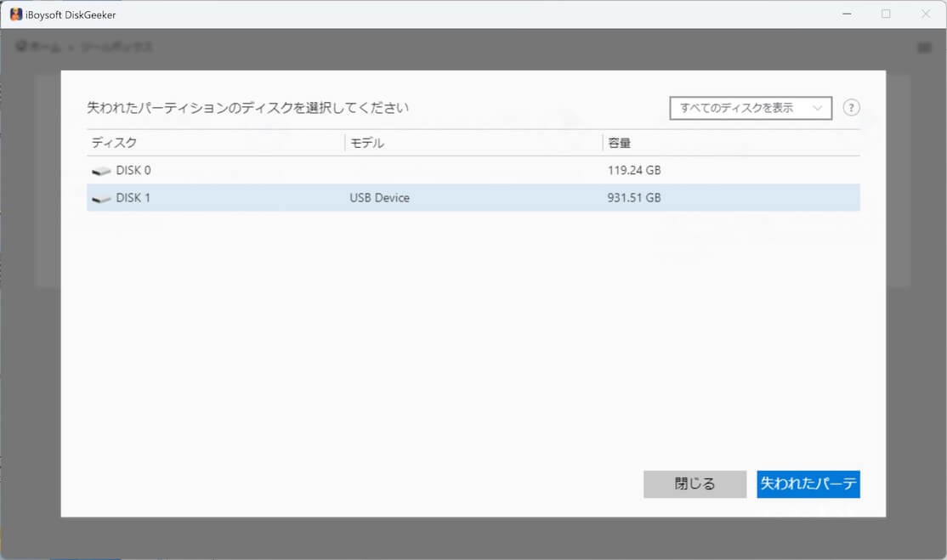This screenshot has width=947, height=560.
Task: Close the iBoysoft DiskGeeker window
Action: point(925,14)
